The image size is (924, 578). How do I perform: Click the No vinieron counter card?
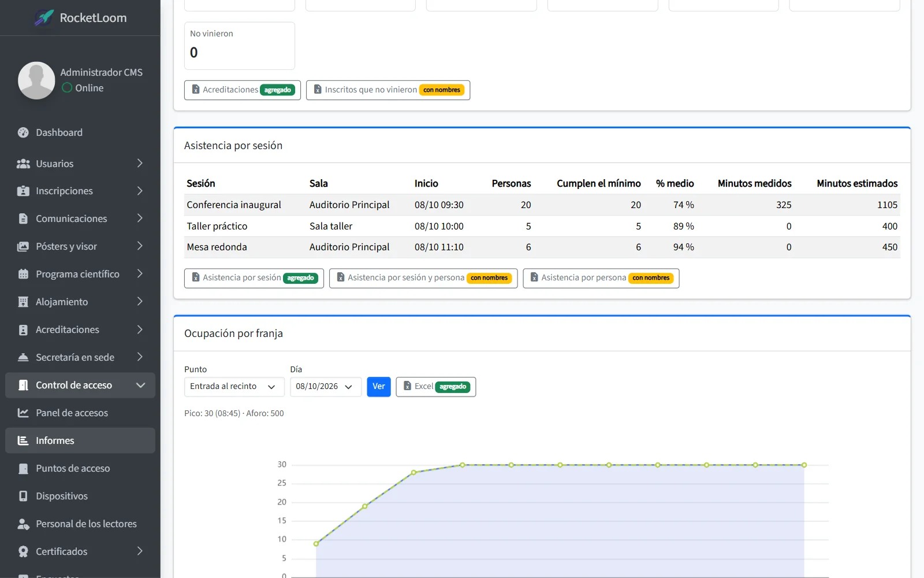tap(240, 46)
